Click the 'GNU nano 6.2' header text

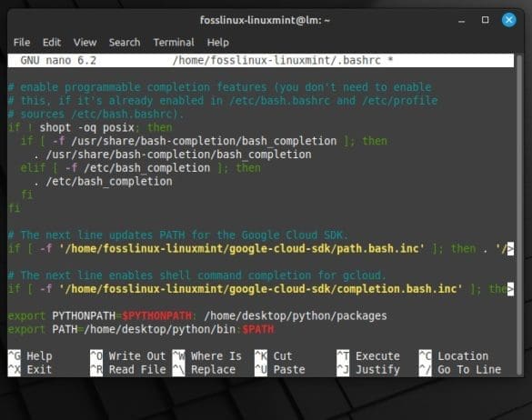[58, 61]
